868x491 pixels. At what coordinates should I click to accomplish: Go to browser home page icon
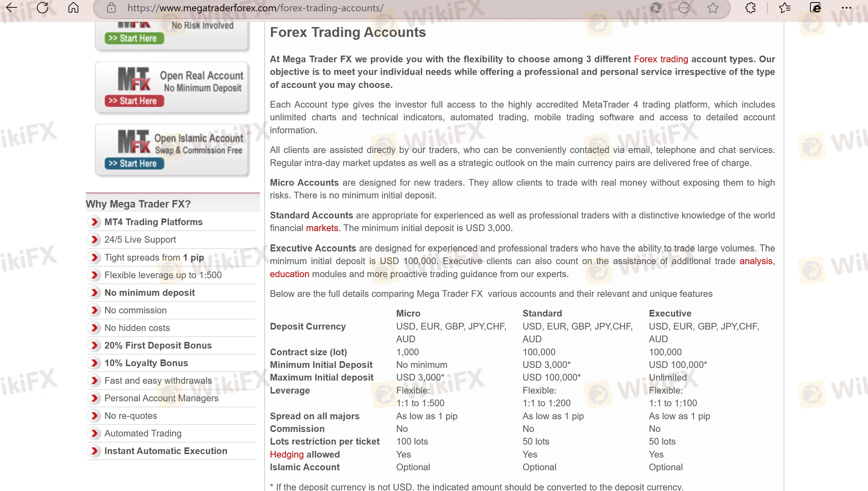73,8
